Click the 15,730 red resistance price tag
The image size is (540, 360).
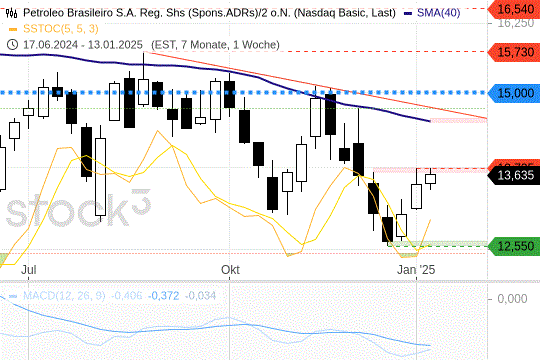click(514, 52)
